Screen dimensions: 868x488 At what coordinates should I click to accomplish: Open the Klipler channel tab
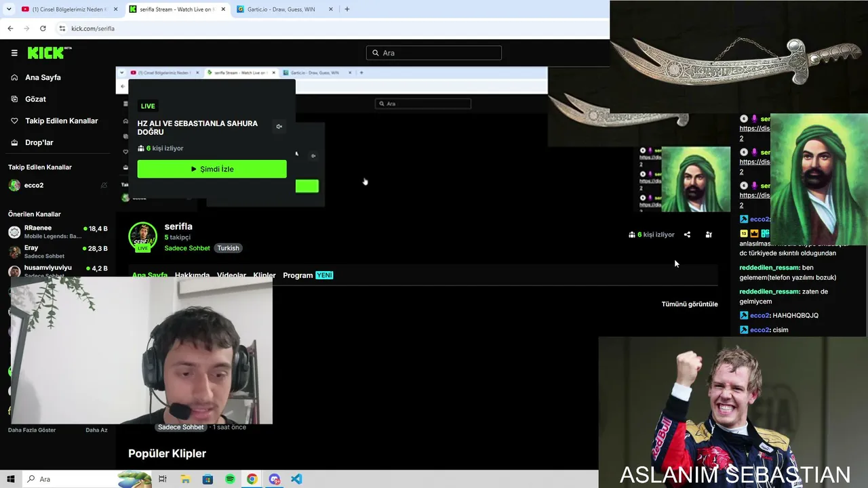[x=264, y=275]
